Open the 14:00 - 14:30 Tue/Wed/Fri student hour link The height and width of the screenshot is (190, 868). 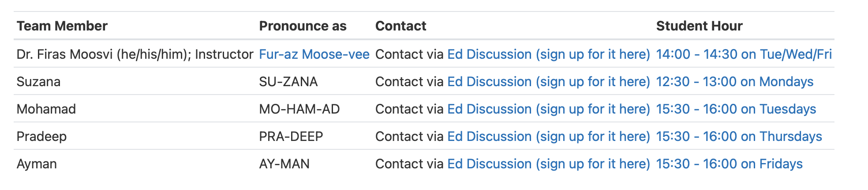coord(744,54)
